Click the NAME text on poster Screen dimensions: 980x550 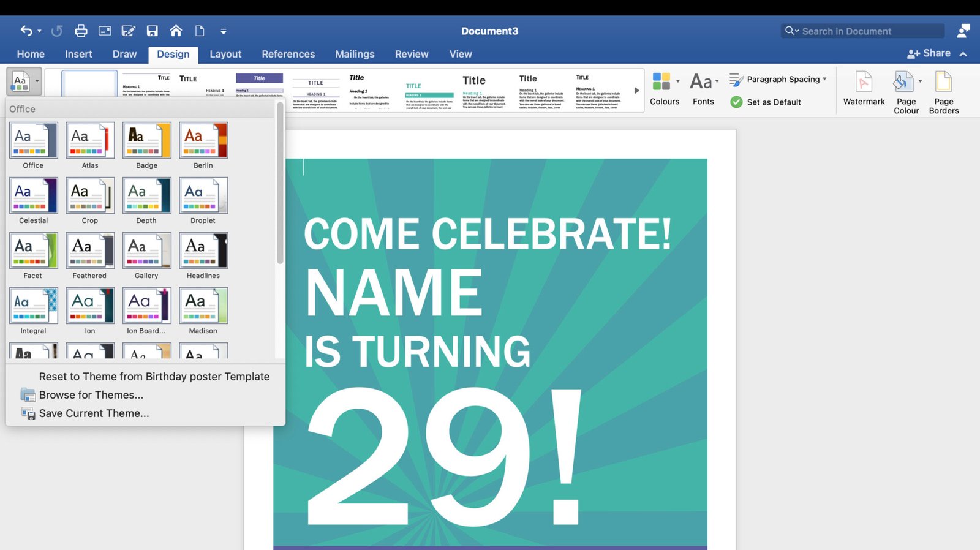click(x=394, y=293)
